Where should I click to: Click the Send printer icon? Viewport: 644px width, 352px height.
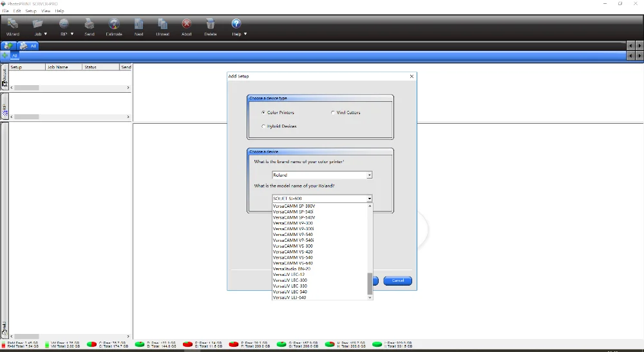[89, 24]
